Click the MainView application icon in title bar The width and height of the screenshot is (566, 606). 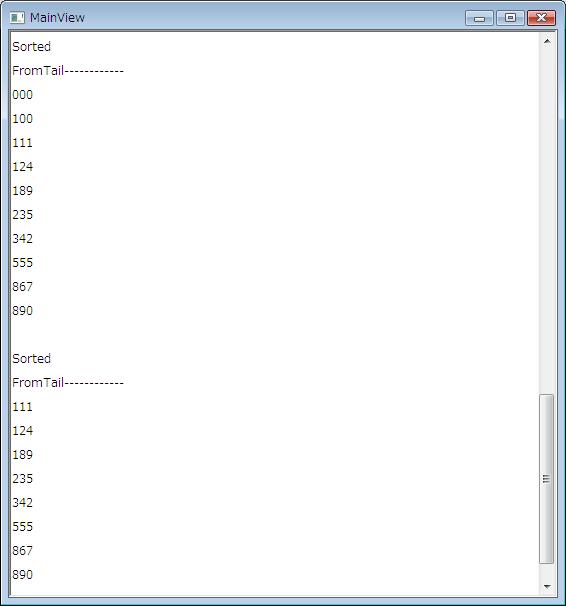pos(17,17)
